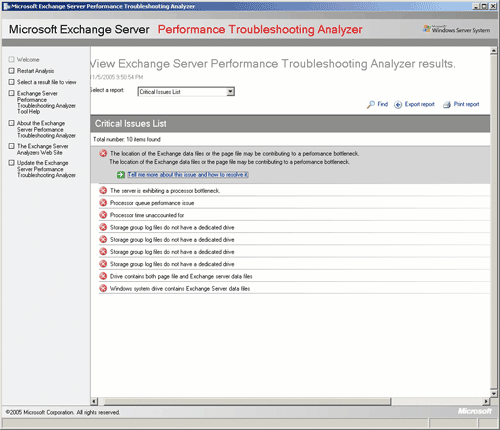The height and width of the screenshot is (430, 500).
Task: Click the Critical Issues List header bar
Action: coord(290,124)
